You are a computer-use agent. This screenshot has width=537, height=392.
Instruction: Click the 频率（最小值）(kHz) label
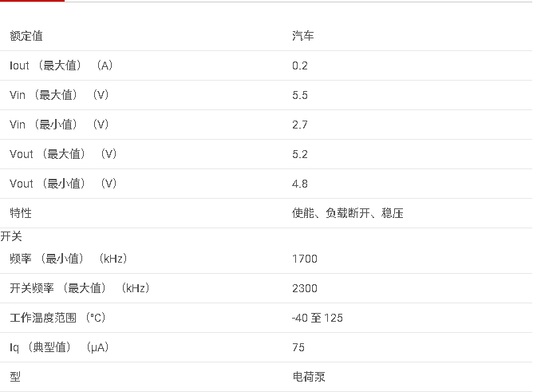69,259
